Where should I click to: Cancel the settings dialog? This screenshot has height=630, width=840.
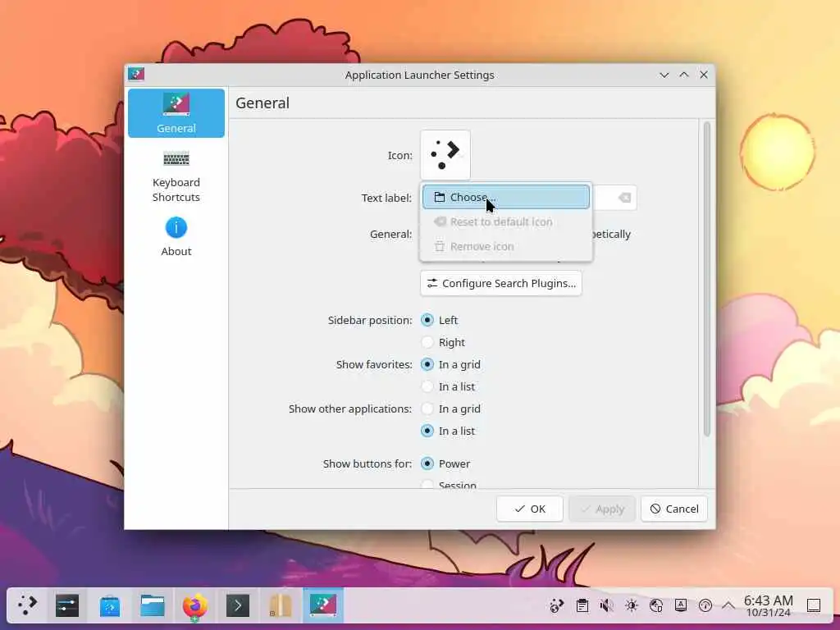coord(674,509)
